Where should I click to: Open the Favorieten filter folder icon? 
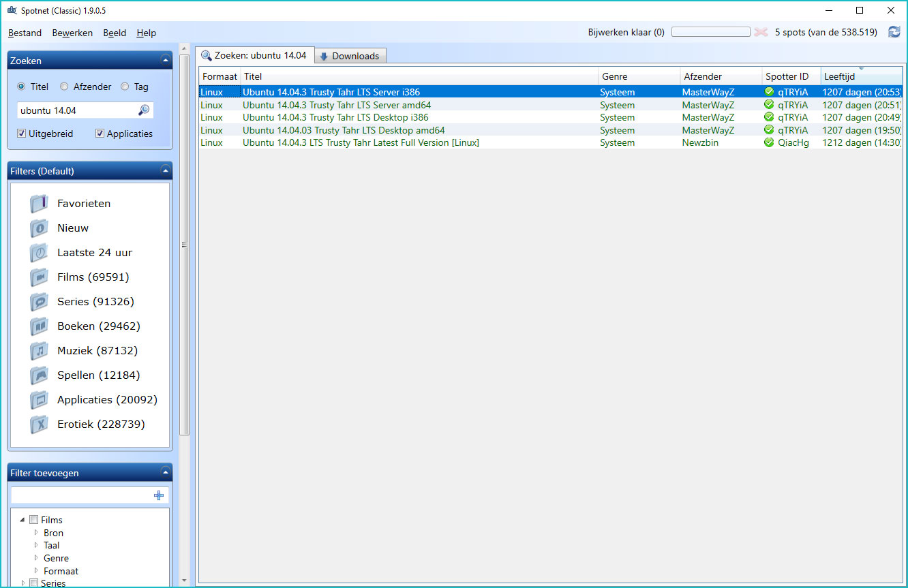pyautogui.click(x=39, y=204)
